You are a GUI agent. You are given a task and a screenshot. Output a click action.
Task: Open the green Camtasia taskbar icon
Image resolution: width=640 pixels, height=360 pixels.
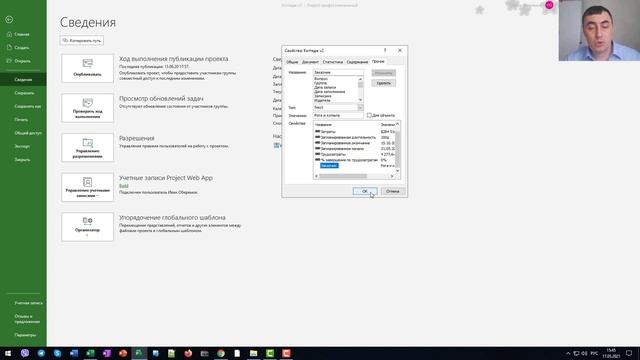point(270,353)
